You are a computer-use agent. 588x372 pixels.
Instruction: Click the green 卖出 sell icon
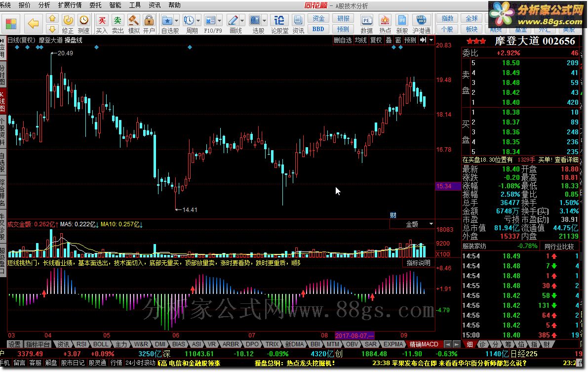pyautogui.click(x=118, y=20)
